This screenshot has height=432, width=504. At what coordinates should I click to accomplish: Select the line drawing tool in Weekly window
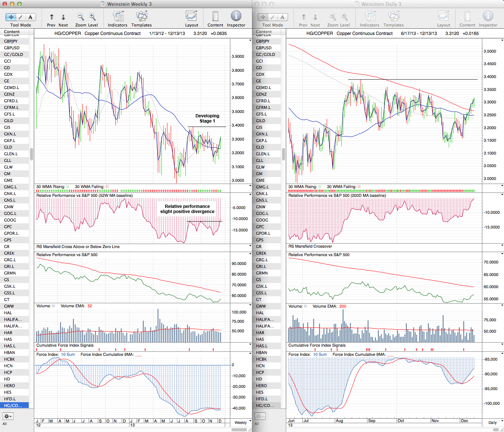(21, 17)
